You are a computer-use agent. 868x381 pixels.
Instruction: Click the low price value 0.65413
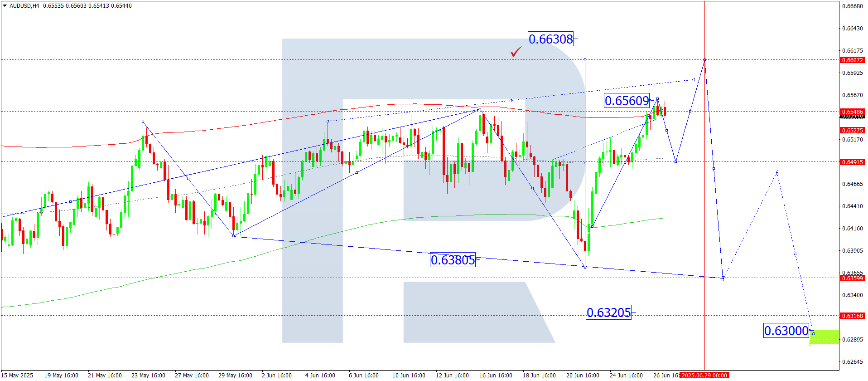coord(99,6)
